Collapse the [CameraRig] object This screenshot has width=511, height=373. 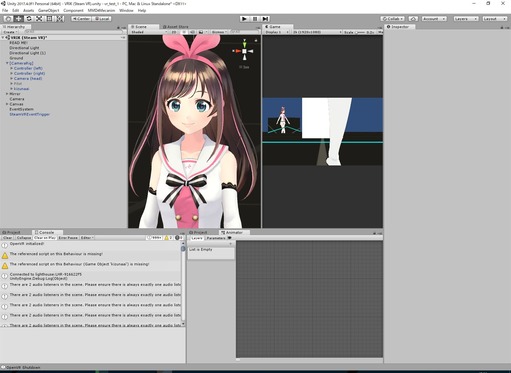[x=7, y=63]
